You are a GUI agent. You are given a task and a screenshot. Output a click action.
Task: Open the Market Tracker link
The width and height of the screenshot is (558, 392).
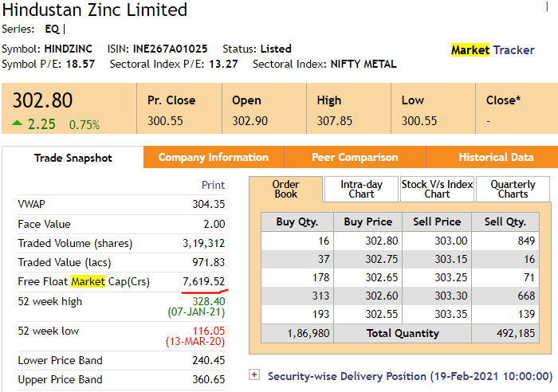493,49
